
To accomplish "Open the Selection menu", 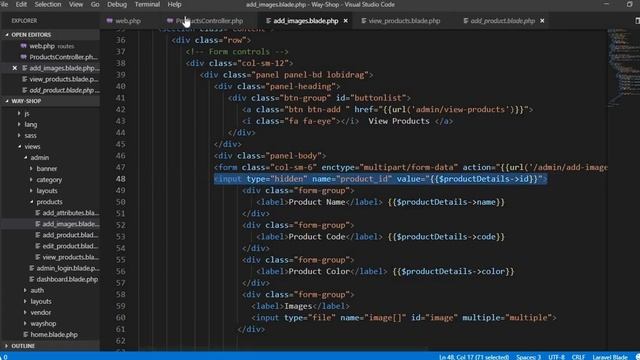I will click(x=48, y=4).
